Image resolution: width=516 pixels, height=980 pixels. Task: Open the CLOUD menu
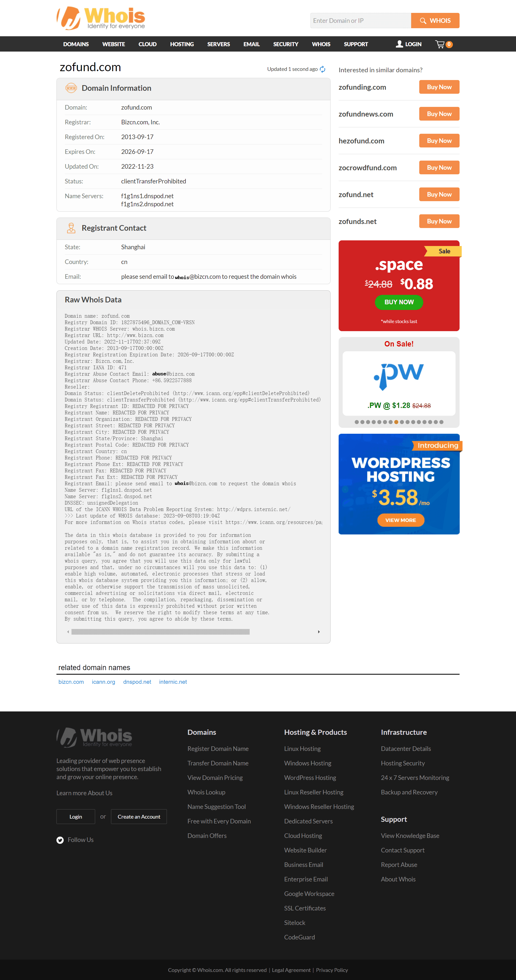pyautogui.click(x=147, y=44)
